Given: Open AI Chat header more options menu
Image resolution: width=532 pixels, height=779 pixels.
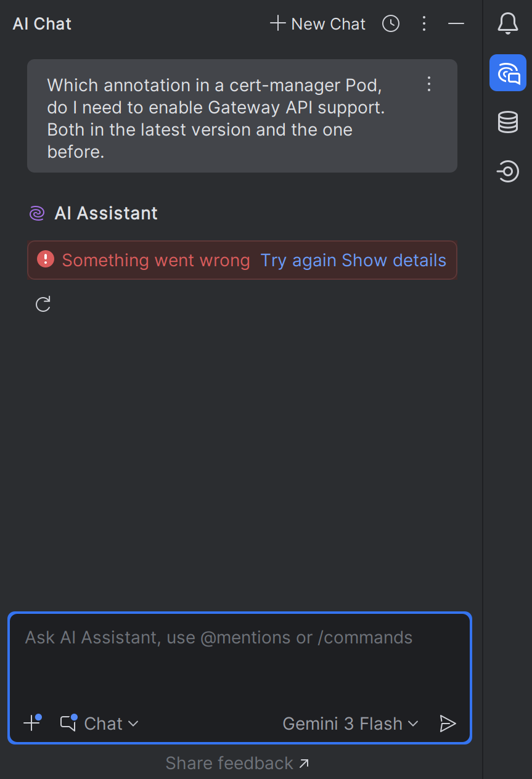Looking at the screenshot, I should coord(424,24).
